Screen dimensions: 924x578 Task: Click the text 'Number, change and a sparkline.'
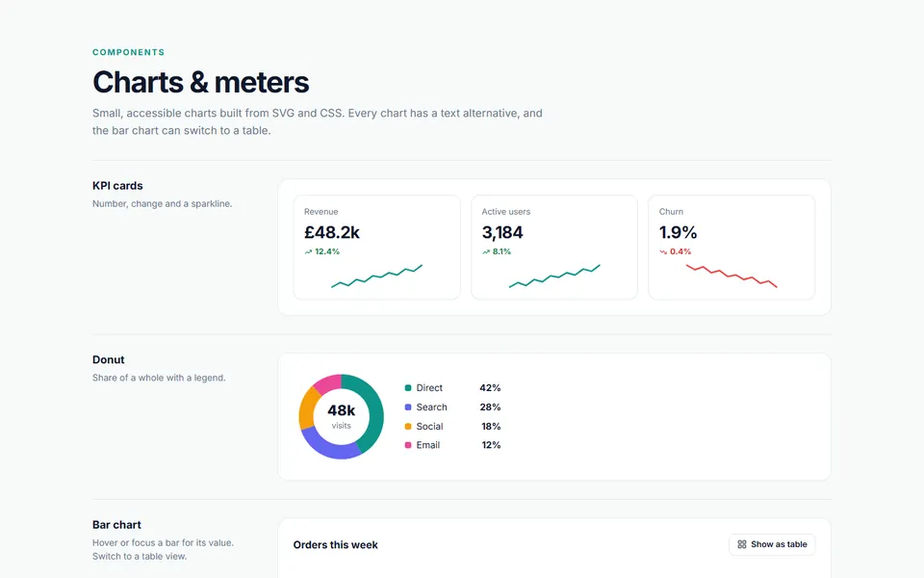click(x=162, y=204)
